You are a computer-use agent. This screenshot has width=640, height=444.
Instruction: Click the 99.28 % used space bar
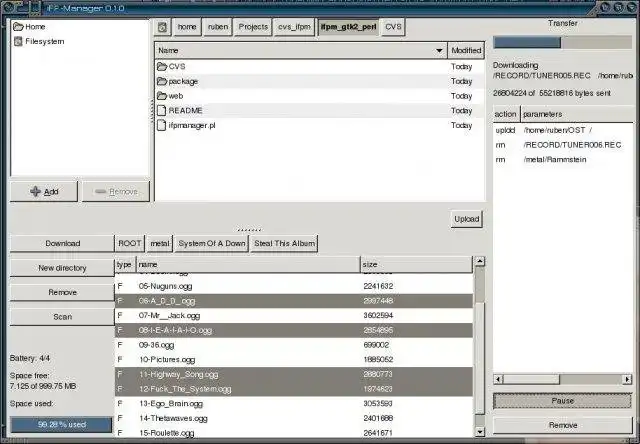coord(62,424)
